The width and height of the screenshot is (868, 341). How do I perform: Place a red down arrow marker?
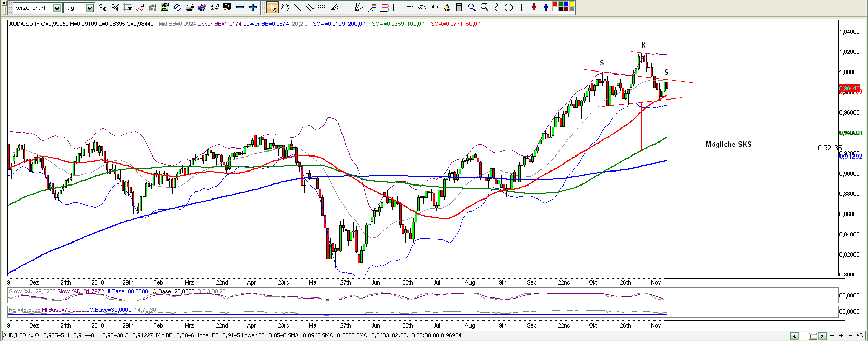[x=534, y=7]
